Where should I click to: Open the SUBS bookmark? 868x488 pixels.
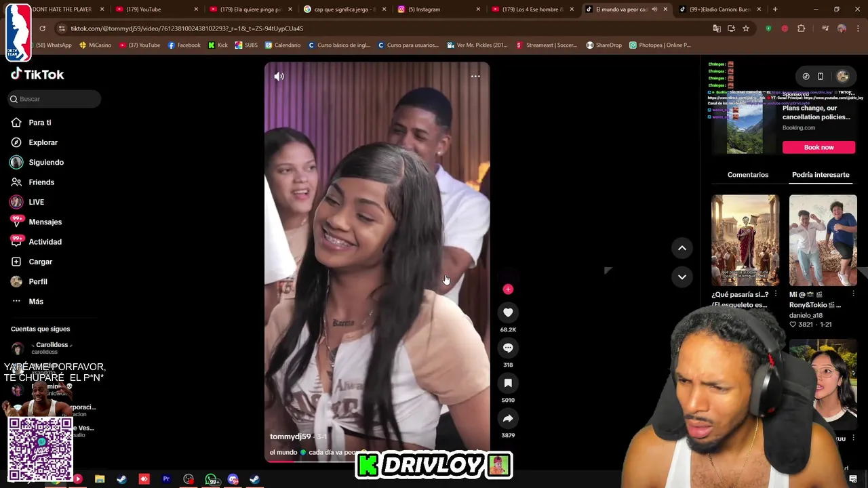(x=246, y=45)
